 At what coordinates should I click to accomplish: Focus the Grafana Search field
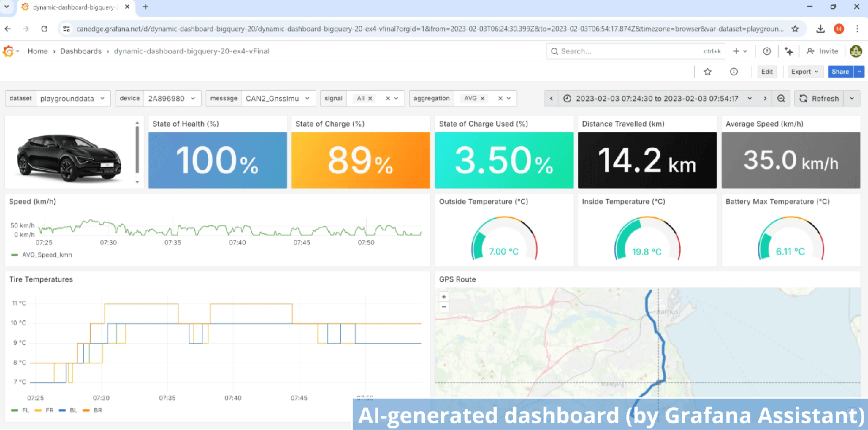(x=636, y=51)
